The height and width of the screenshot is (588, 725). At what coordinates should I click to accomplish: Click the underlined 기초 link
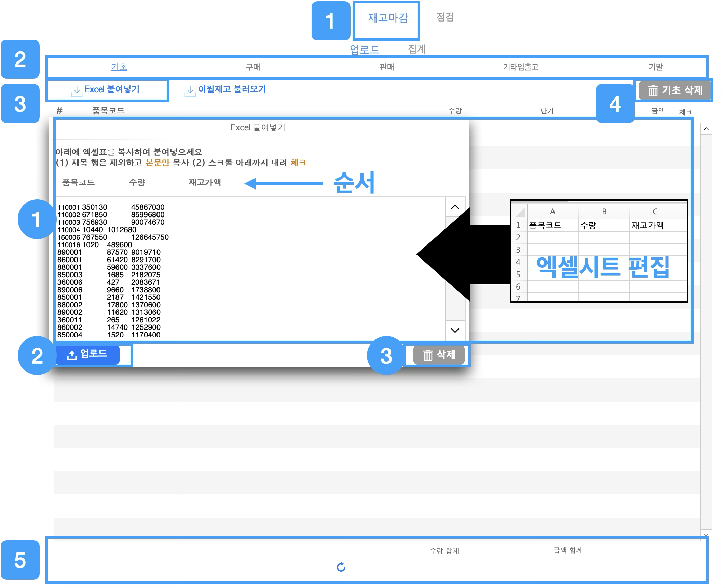point(119,67)
